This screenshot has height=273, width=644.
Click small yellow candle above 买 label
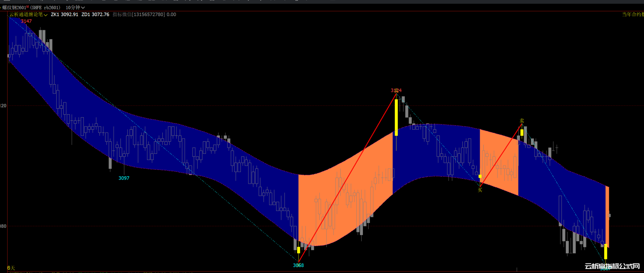pyautogui.click(x=480, y=176)
